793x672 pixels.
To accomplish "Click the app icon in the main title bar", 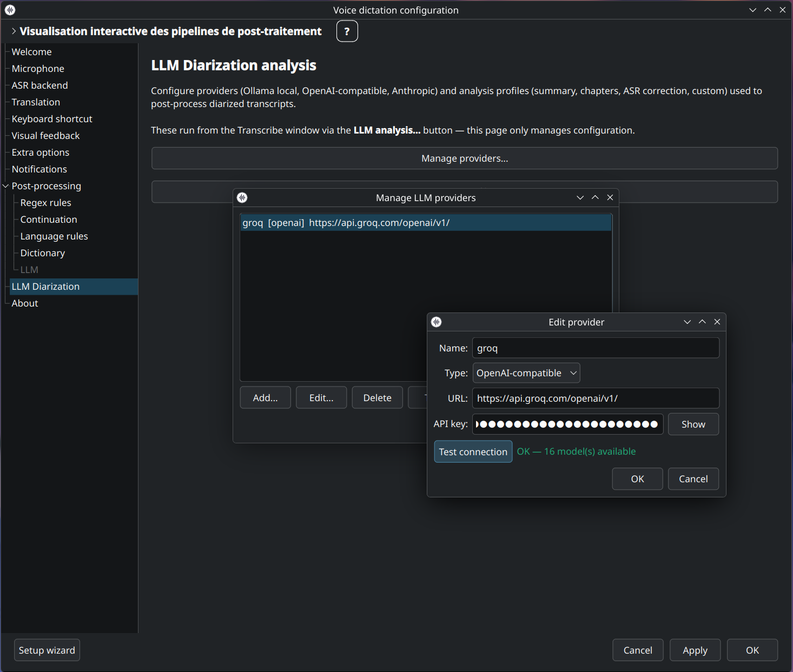I will coord(10,10).
